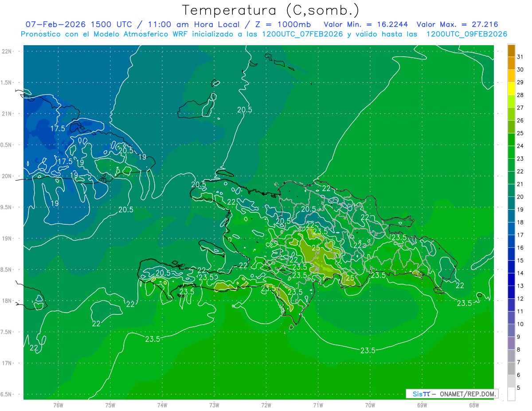
Task: Click the 19N latitude axis label
Action: tap(7, 239)
